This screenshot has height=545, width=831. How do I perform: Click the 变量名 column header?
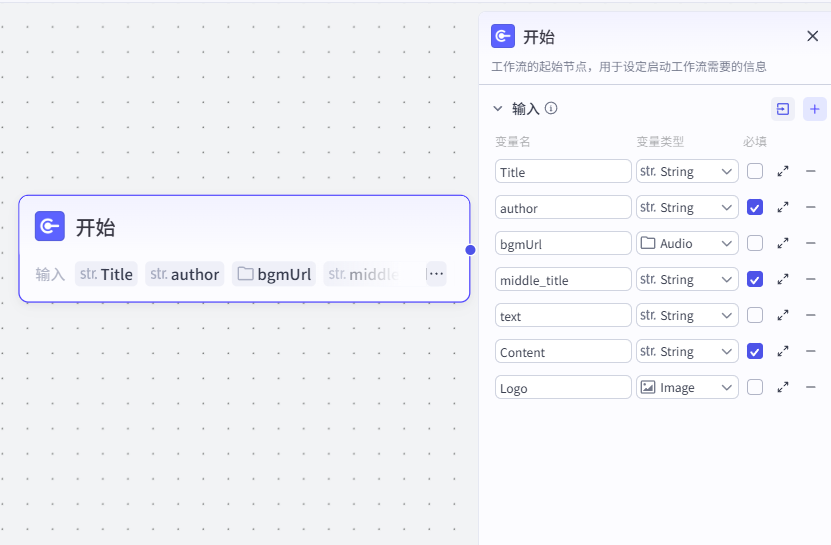(x=512, y=142)
